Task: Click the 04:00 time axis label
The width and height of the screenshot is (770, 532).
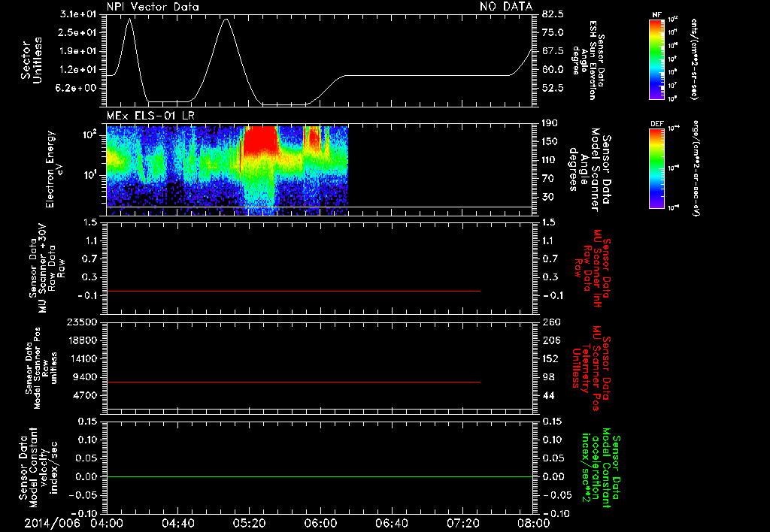Action: click(x=107, y=523)
